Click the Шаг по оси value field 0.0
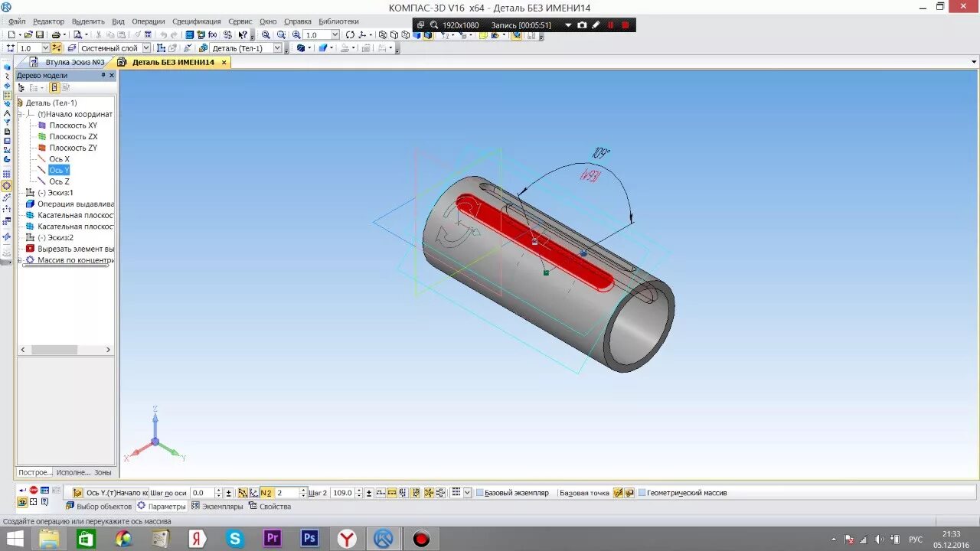This screenshot has width=980, height=551. 202,493
